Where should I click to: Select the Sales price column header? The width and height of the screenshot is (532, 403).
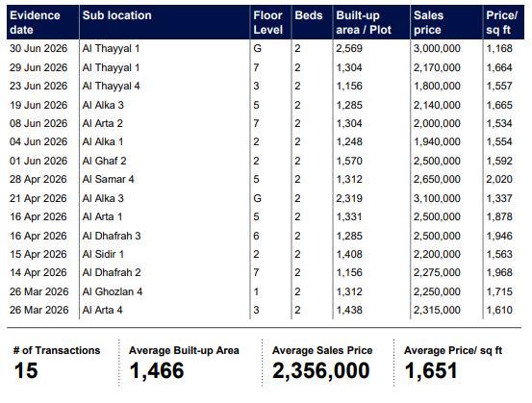pyautogui.click(x=428, y=22)
